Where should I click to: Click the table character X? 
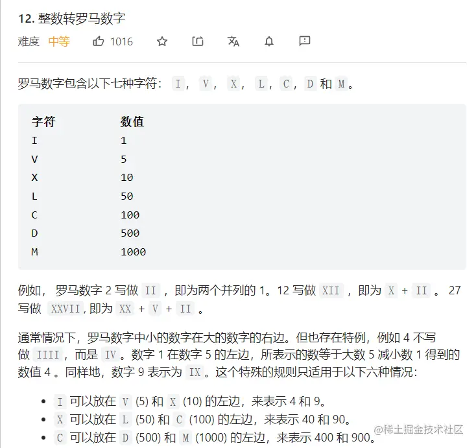(34, 178)
